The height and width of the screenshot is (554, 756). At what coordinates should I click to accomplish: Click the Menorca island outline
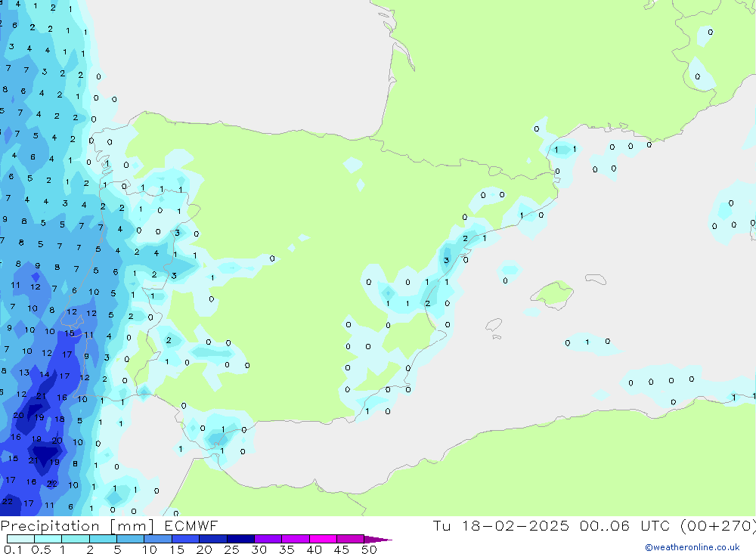point(596,279)
